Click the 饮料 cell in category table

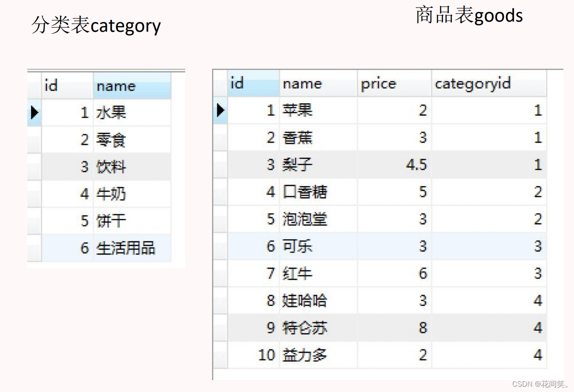click(x=132, y=167)
